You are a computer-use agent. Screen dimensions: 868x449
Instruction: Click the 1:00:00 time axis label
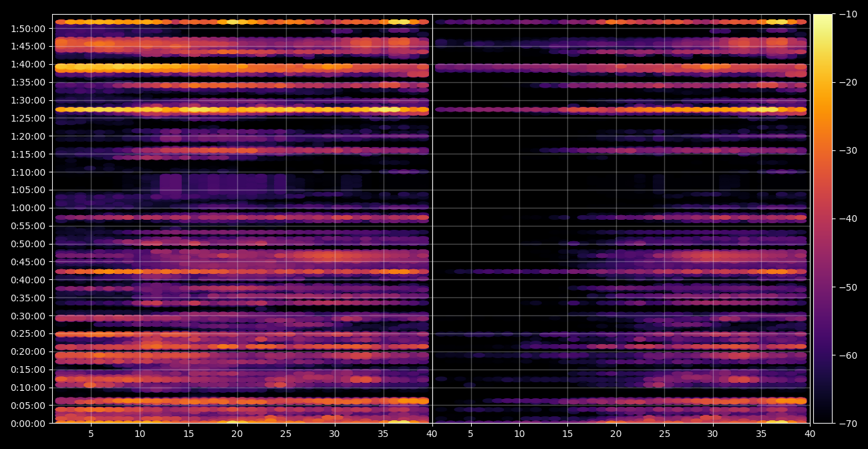coord(27,208)
